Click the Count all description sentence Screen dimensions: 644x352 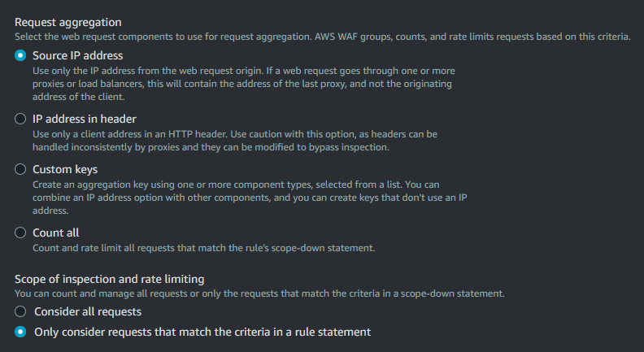pyautogui.click(x=203, y=248)
